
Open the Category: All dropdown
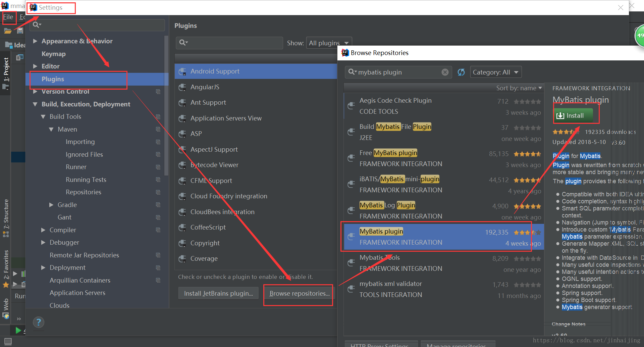(x=496, y=72)
